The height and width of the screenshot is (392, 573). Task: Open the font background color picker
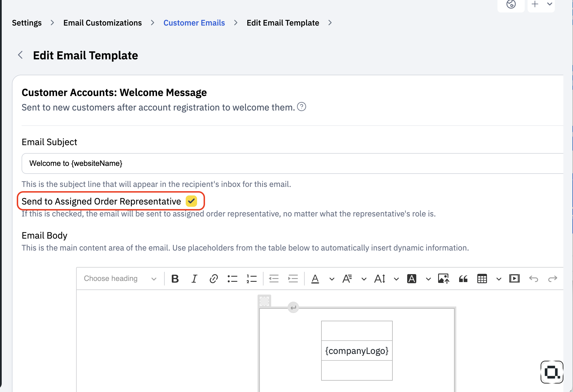(x=412, y=279)
